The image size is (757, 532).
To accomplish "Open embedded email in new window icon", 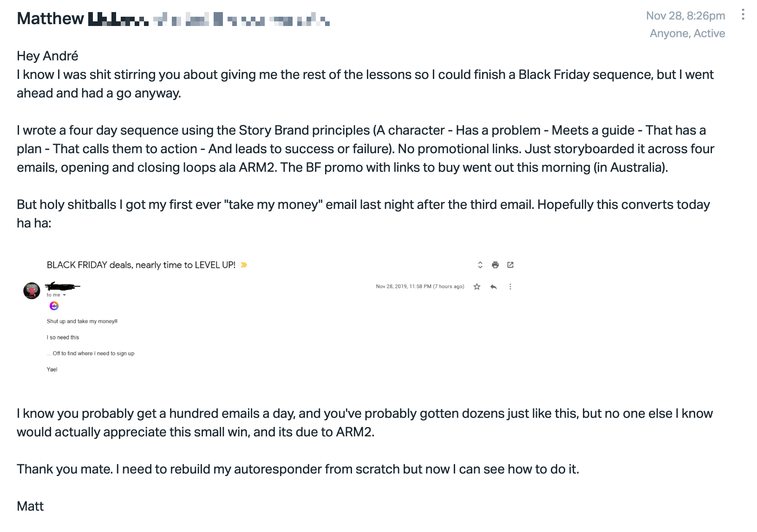I will coord(510,265).
